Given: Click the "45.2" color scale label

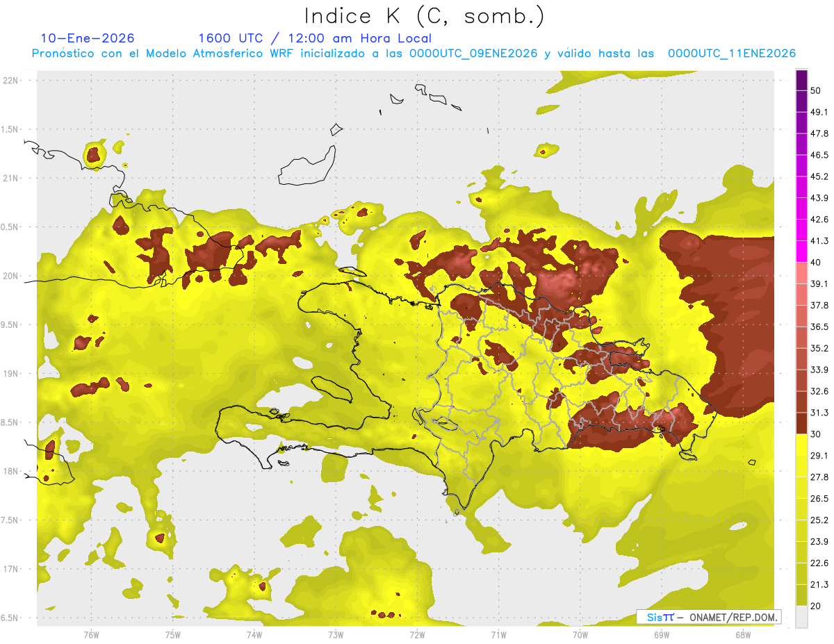Looking at the screenshot, I should point(819,176).
